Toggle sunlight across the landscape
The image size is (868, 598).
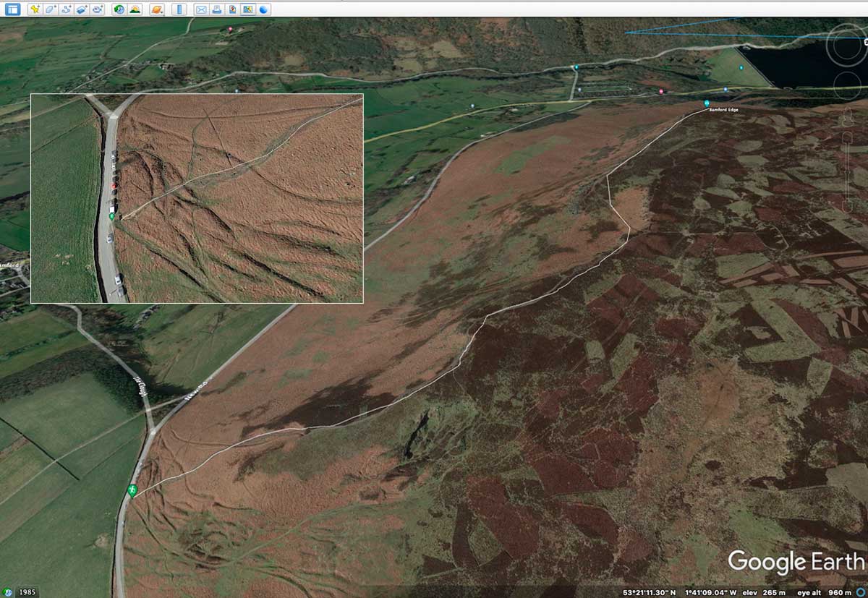135,9
